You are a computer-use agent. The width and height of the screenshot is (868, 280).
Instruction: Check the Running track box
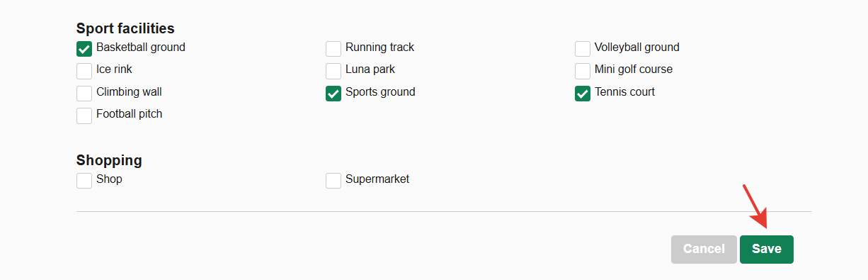point(333,49)
